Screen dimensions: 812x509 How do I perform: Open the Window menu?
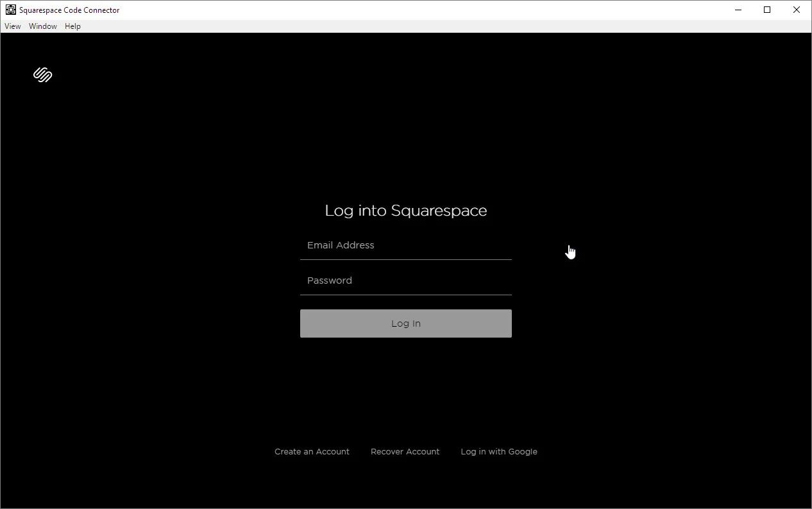[x=43, y=26]
